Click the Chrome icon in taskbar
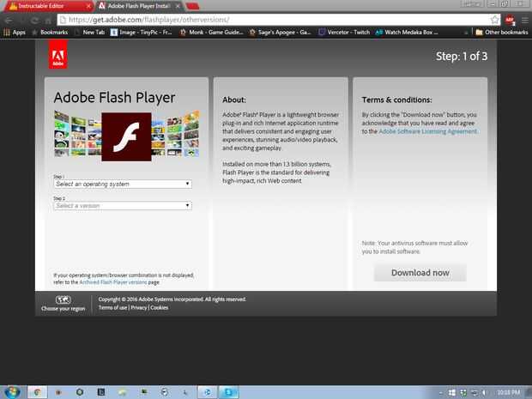 (37, 392)
